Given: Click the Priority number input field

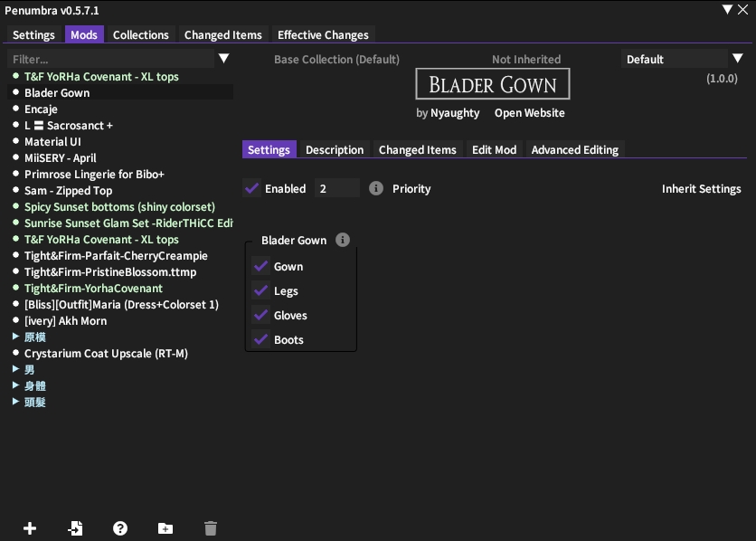Looking at the screenshot, I should tap(336, 188).
